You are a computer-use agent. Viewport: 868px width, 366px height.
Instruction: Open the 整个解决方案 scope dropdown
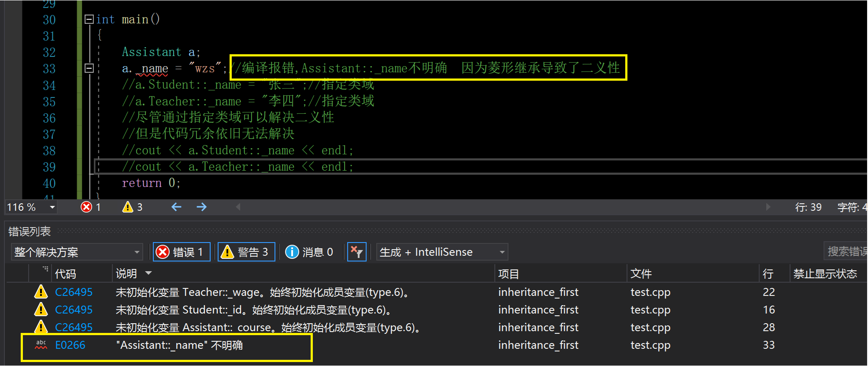tap(77, 252)
